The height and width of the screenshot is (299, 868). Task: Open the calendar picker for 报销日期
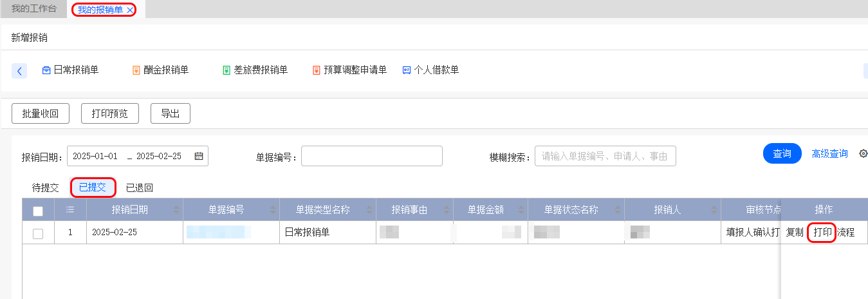coord(199,156)
